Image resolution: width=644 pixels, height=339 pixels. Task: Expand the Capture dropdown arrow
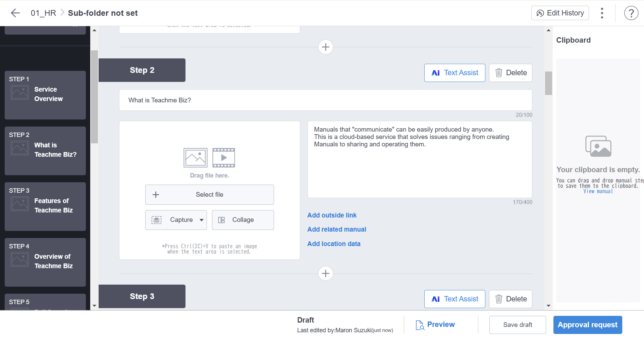202,220
